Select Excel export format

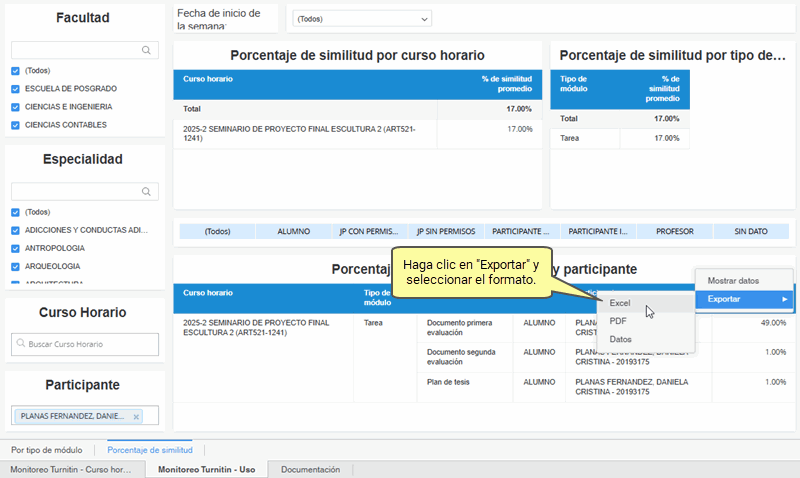pos(620,302)
